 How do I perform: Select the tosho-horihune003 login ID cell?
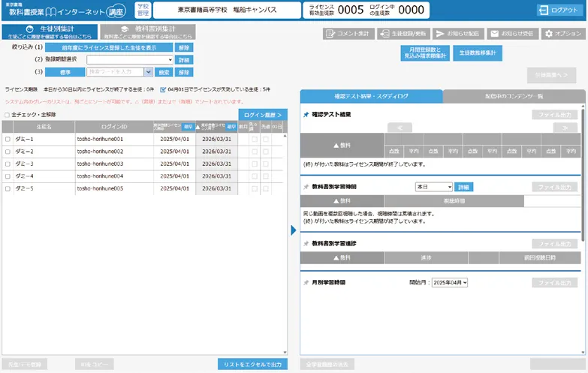point(114,164)
